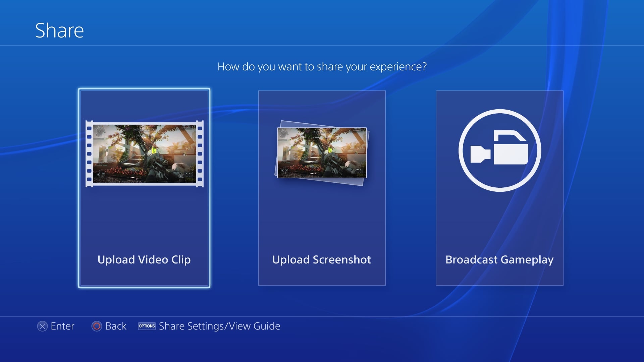Choose the Broadcast Gameplay option
This screenshot has height=362, width=644.
(499, 188)
